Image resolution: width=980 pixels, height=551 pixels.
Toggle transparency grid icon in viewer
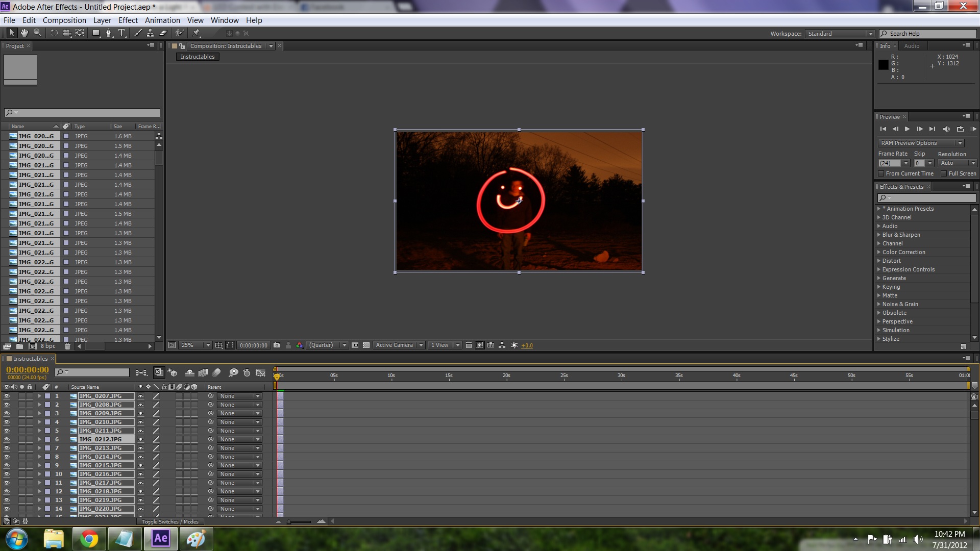click(x=366, y=345)
